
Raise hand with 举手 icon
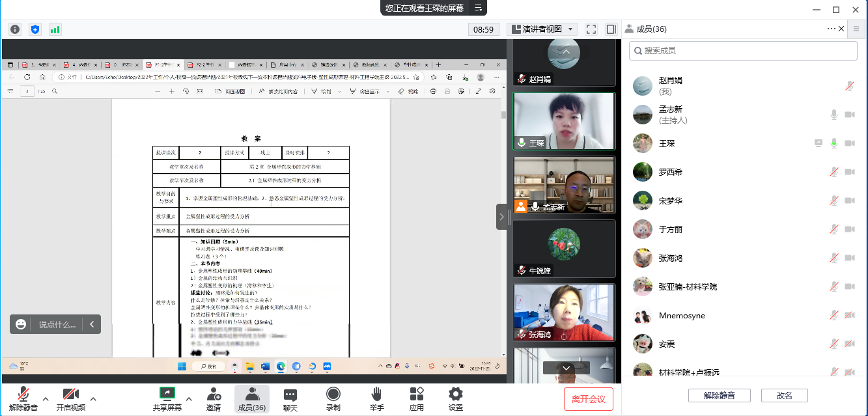pyautogui.click(x=376, y=398)
